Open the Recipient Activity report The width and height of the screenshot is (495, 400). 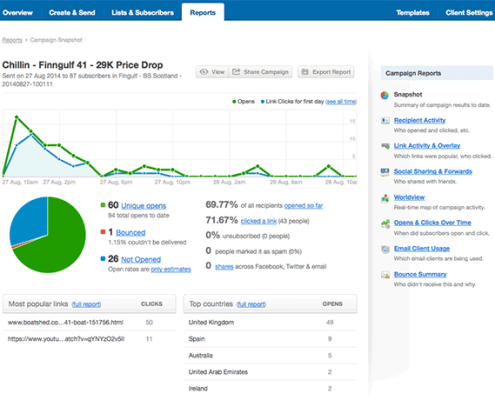click(x=420, y=120)
